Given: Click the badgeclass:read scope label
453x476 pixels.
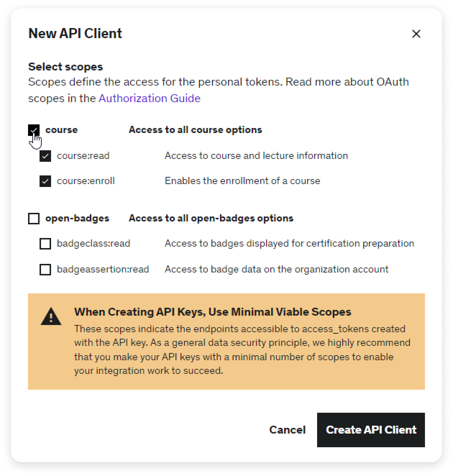Looking at the screenshot, I should tap(93, 243).
